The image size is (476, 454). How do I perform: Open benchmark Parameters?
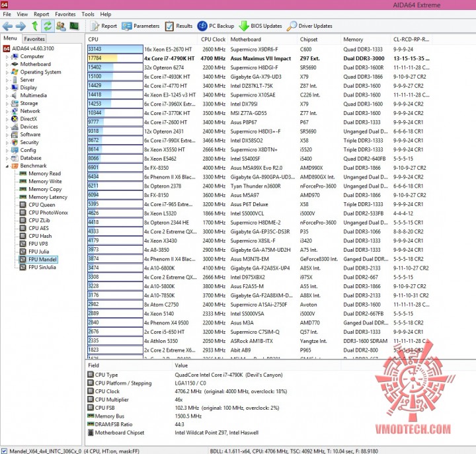pyautogui.click(x=141, y=26)
